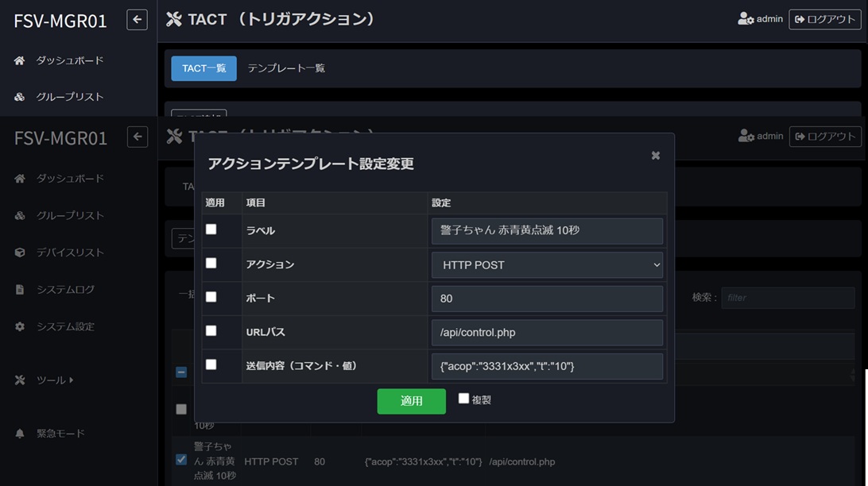The width and height of the screenshot is (868, 486).
Task: Click the ラベル text field
Action: pos(547,231)
